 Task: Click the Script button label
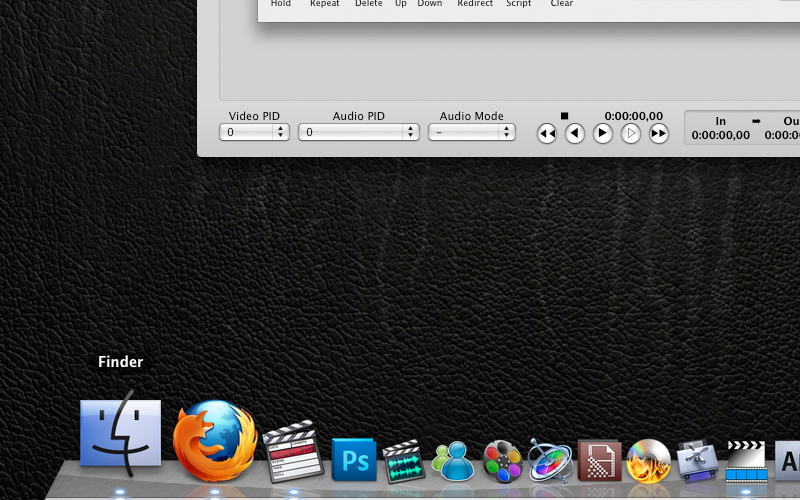(518, 3)
